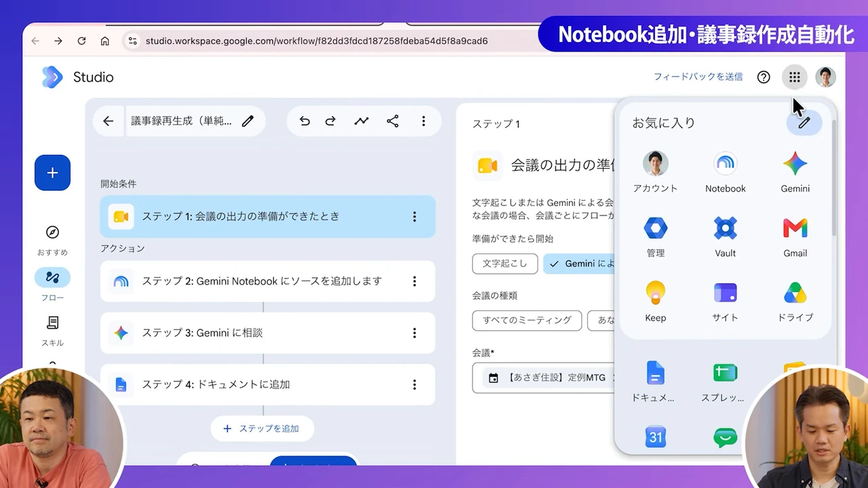Image resolution: width=868 pixels, height=488 pixels.
Task: Click the フィードバックを送信 link
Action: (x=698, y=77)
